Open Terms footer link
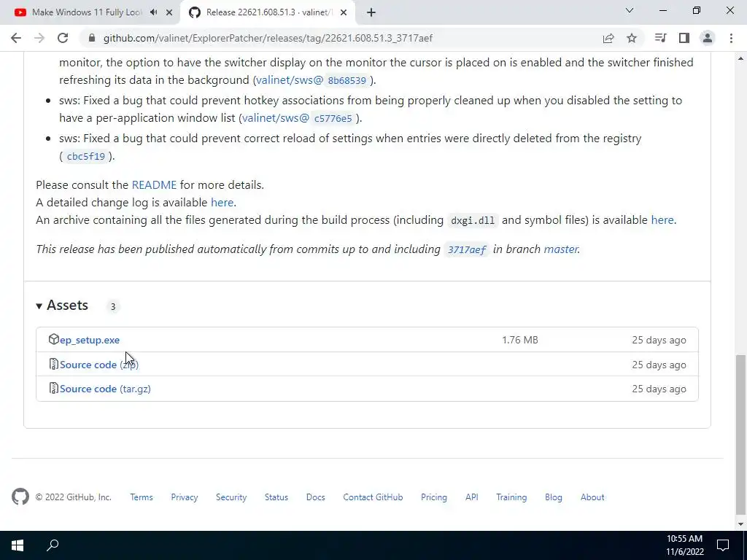 pos(142,497)
